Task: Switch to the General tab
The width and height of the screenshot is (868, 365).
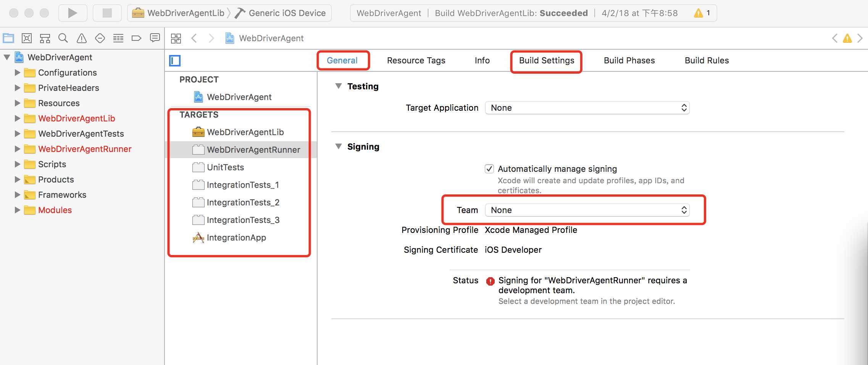Action: pos(342,60)
